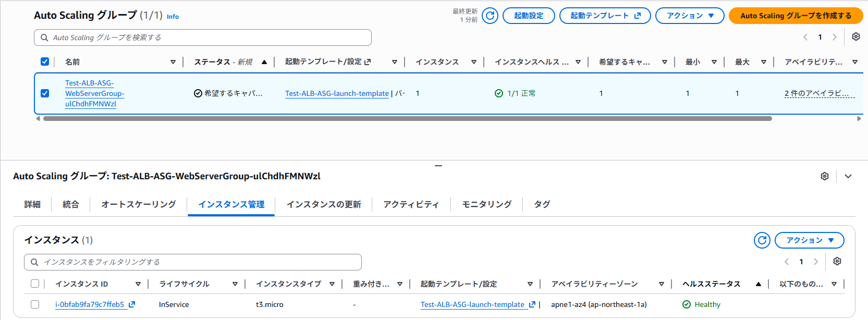
Task: Refresh the instances list in lower panel
Action: pos(762,240)
